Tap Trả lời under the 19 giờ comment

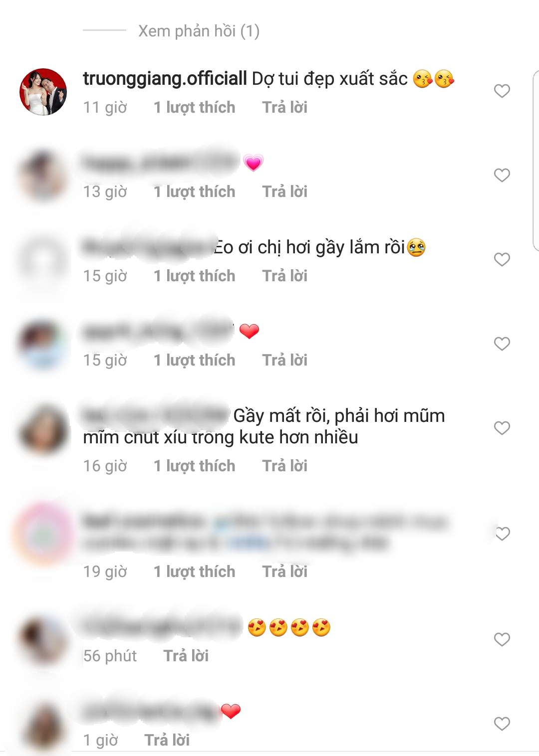point(285,571)
